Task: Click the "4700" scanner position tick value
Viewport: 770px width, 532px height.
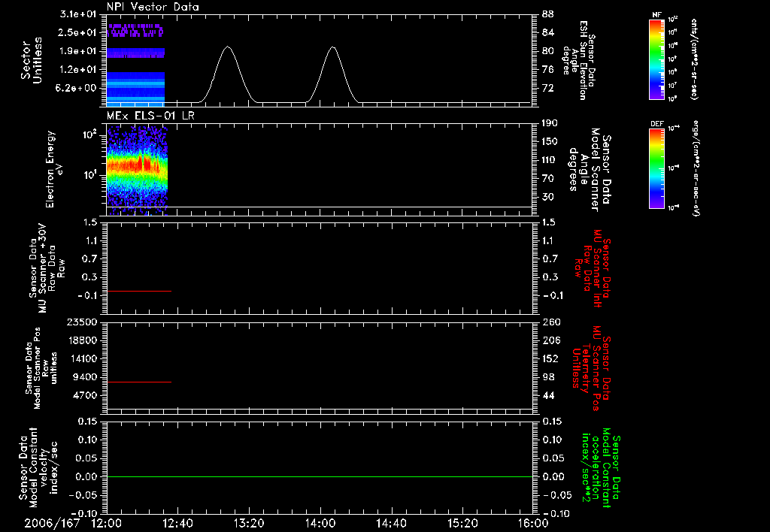Action: (84, 395)
